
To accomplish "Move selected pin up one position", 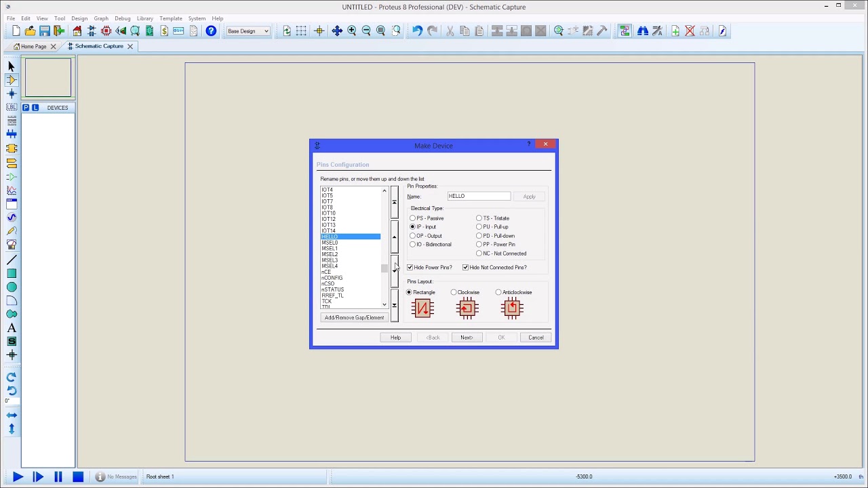I will 394,237.
